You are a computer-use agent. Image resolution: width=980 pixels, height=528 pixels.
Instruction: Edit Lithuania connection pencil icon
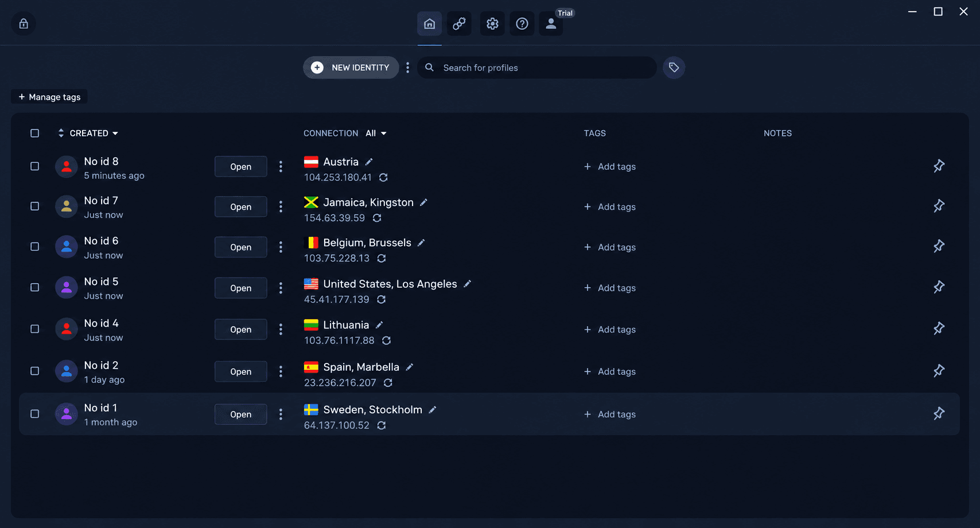tap(379, 325)
